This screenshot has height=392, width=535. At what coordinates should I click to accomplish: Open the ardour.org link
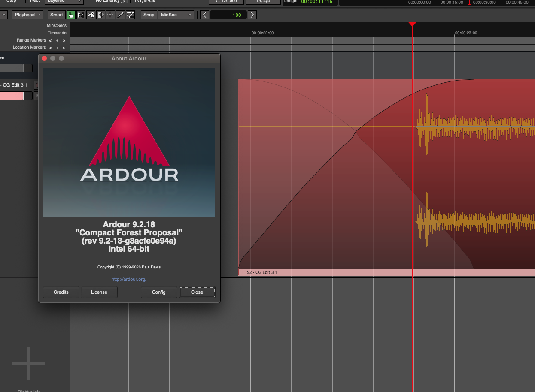[x=129, y=279]
